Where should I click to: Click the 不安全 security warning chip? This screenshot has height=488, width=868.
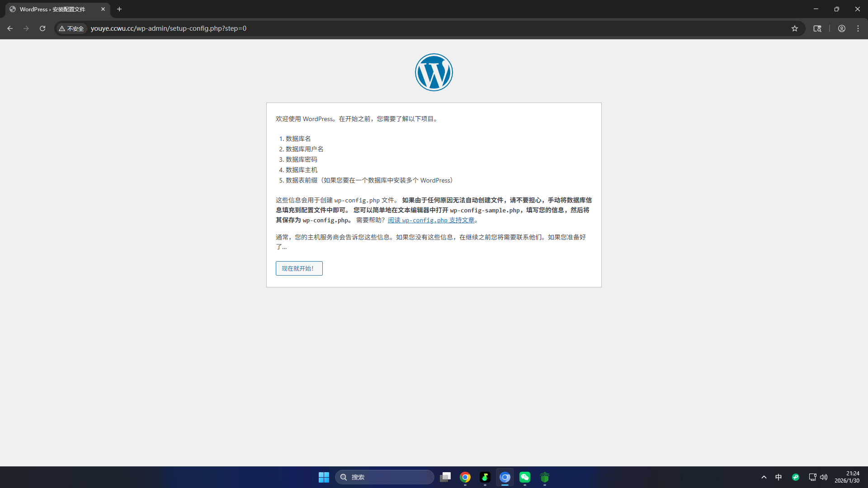click(71, 28)
